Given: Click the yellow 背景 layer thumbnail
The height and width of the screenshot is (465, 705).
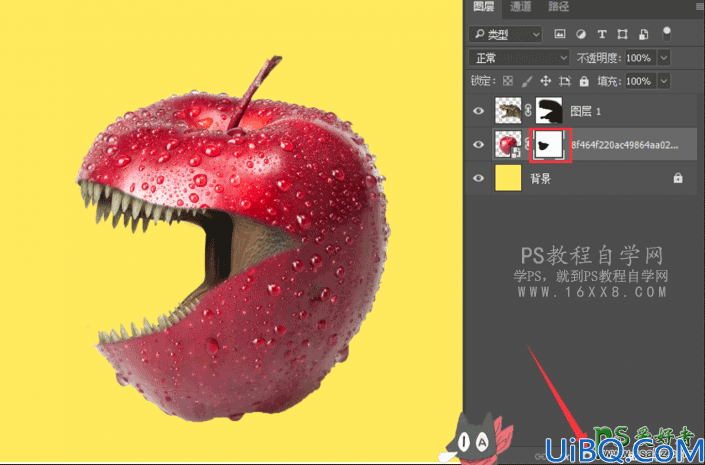Looking at the screenshot, I should [x=508, y=178].
